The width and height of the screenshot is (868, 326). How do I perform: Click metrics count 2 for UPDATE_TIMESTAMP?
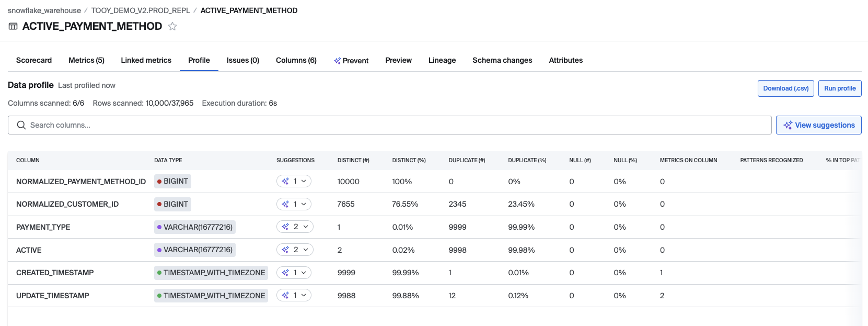coord(662,296)
